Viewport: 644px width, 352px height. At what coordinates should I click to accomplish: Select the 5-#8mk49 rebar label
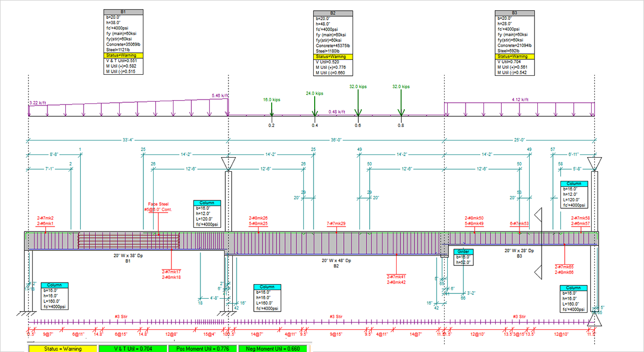[x=474, y=224]
